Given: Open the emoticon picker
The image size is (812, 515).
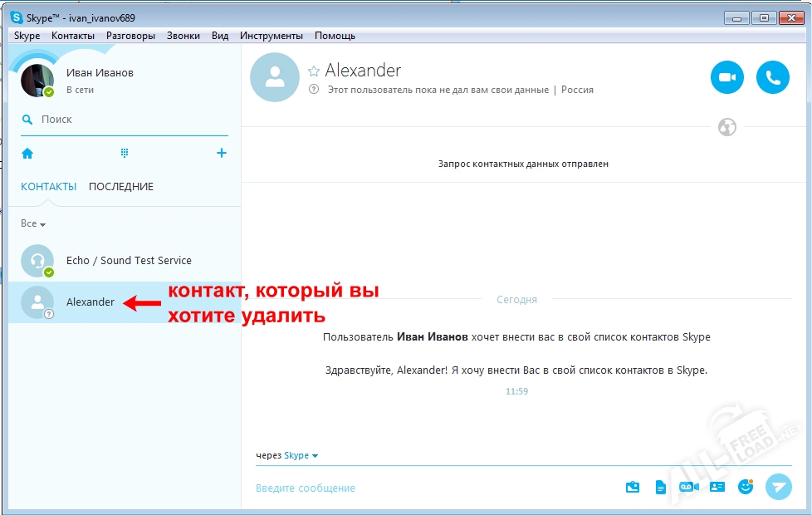Looking at the screenshot, I should (745, 488).
